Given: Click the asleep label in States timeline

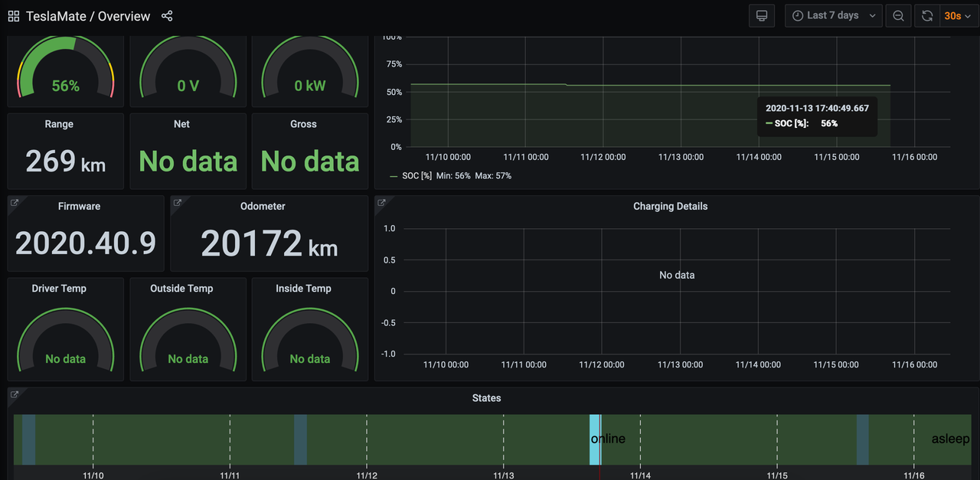Looking at the screenshot, I should pyautogui.click(x=950, y=439).
